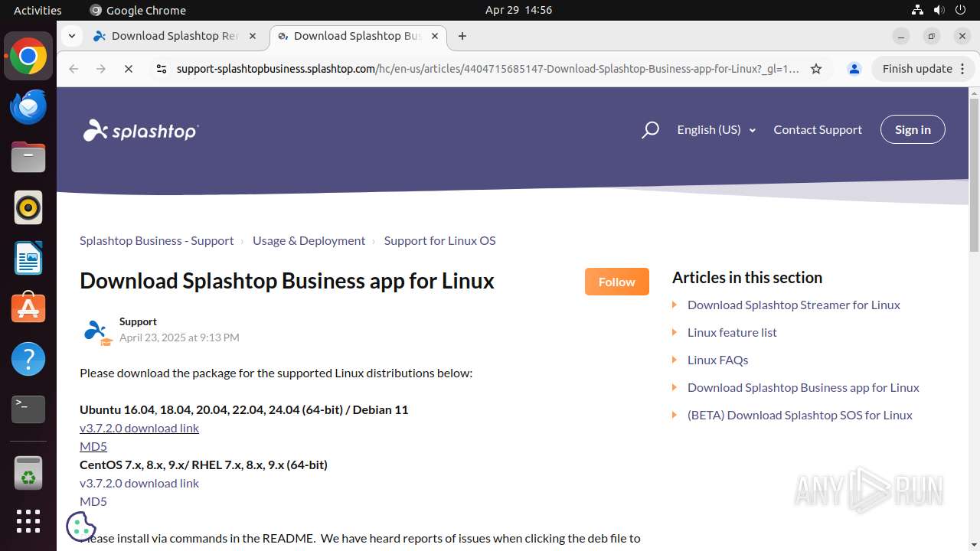Click the orange Follow button
Image resolution: width=980 pixels, height=551 pixels.
617,282
